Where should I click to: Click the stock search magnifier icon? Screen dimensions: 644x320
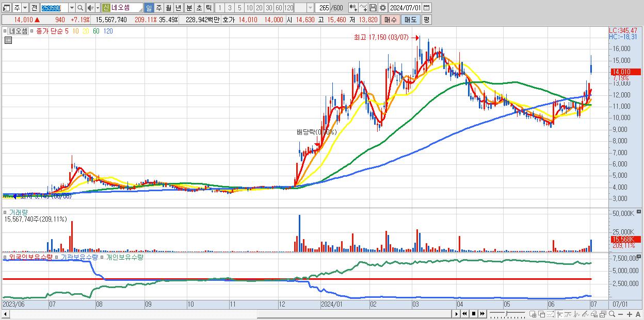80,8
